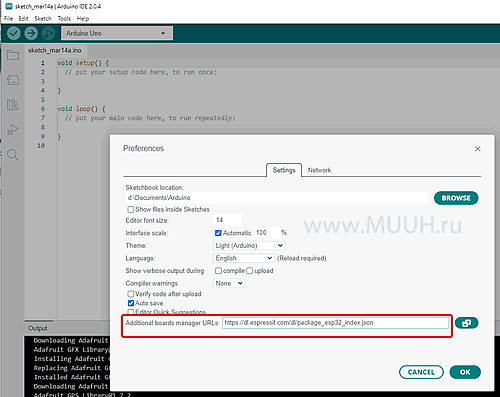Open the Library Manager books icon in sidebar
The image size is (500, 397).
[x=13, y=105]
